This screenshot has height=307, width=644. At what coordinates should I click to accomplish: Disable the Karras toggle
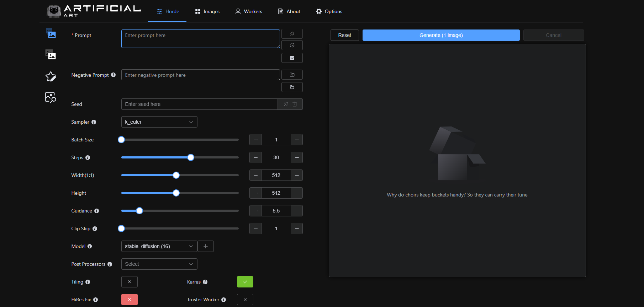click(245, 282)
